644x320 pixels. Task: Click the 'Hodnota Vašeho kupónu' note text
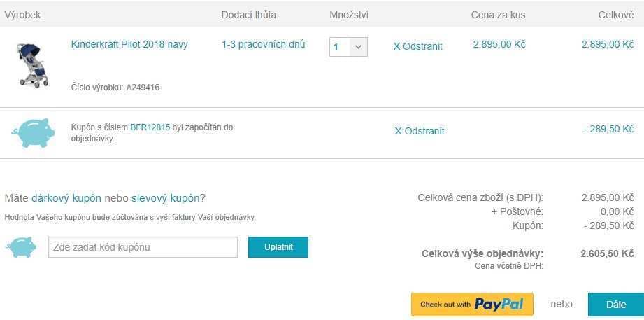(130, 217)
